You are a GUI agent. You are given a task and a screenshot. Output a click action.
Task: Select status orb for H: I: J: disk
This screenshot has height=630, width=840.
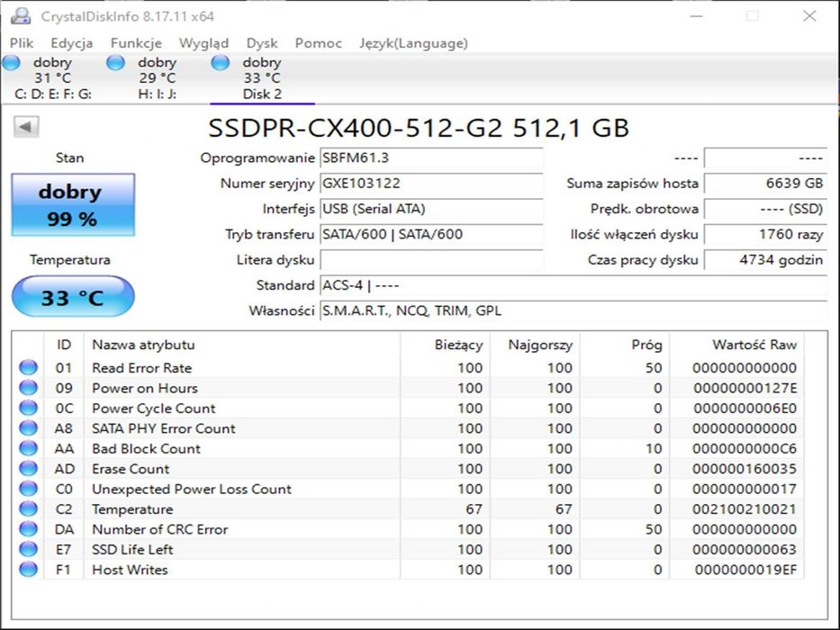[116, 63]
